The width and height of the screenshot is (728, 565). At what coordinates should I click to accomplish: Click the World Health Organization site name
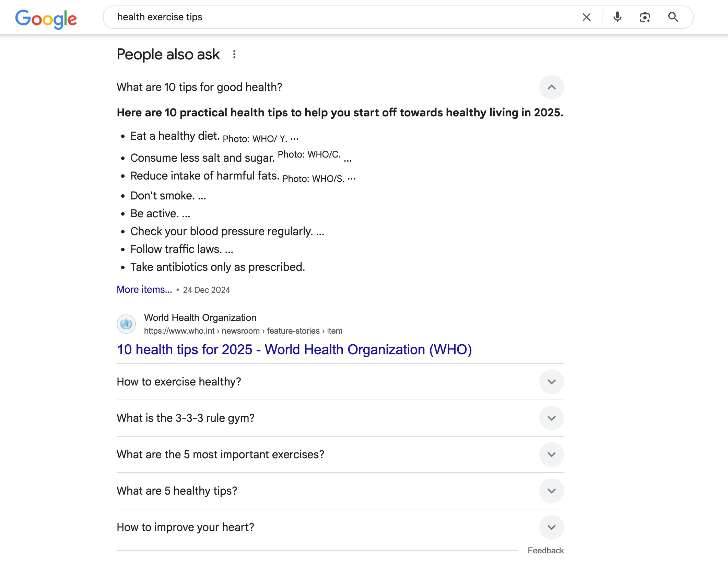pos(200,318)
